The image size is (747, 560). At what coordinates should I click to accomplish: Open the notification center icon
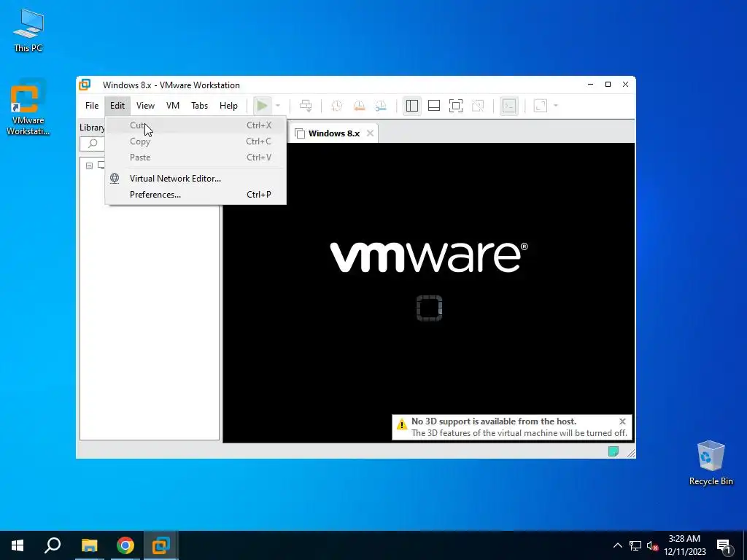point(724,545)
